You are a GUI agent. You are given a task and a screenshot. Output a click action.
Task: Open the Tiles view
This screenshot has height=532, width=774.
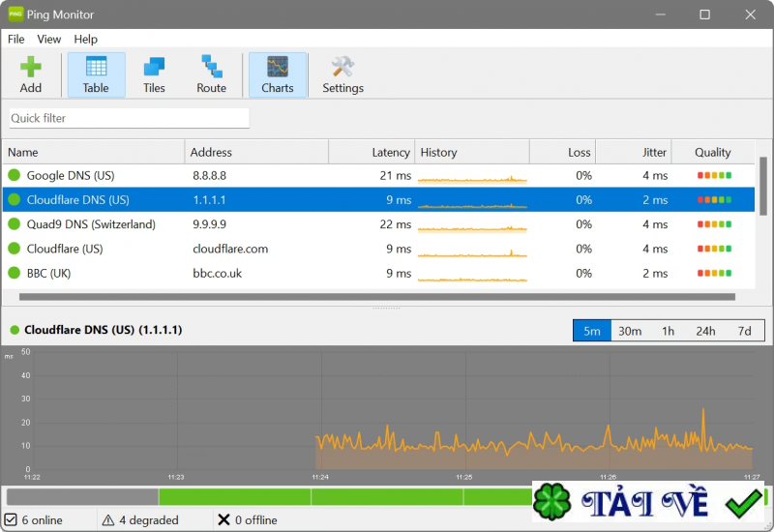pyautogui.click(x=154, y=74)
